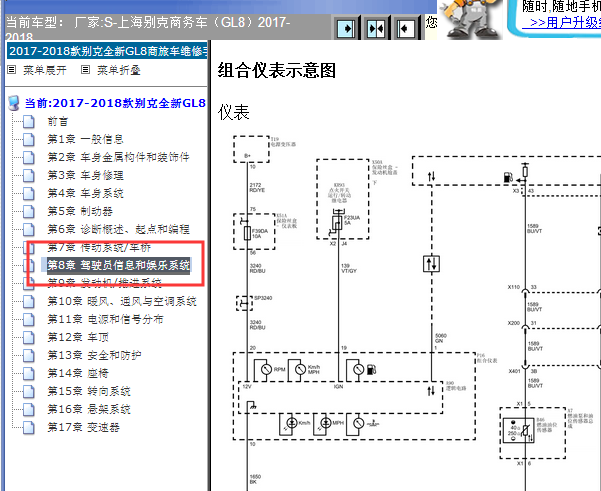
Task: Click the document icon next to 第2章
Action: click(29, 158)
